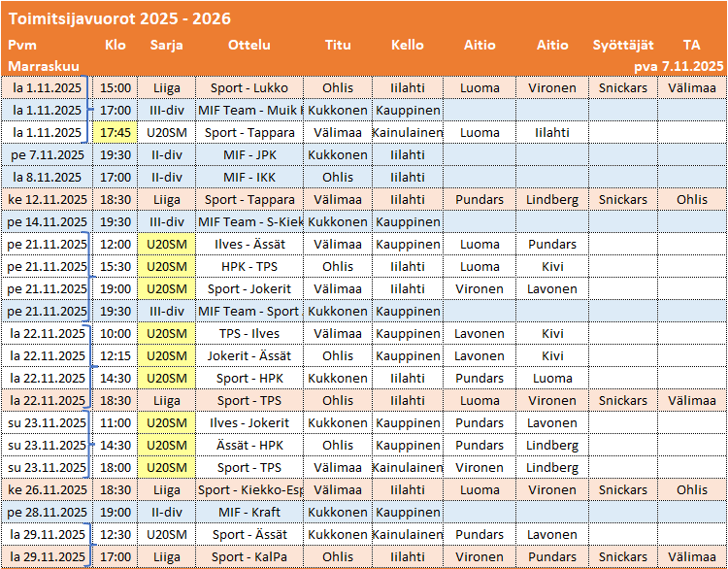The height and width of the screenshot is (569, 728).
Task: Click the MIF - IKK match cell
Action: point(248,178)
